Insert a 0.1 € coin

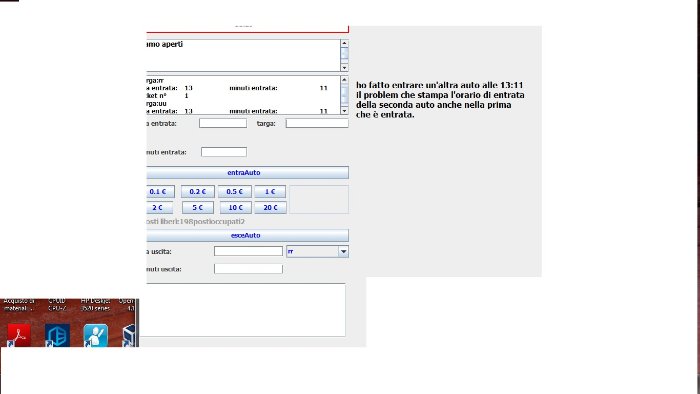(x=160, y=191)
